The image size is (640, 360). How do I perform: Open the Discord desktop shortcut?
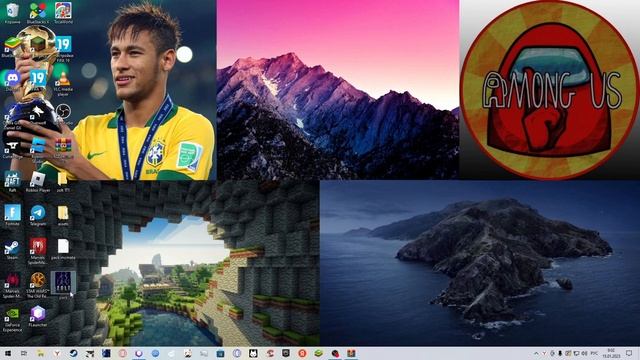click(x=12, y=78)
